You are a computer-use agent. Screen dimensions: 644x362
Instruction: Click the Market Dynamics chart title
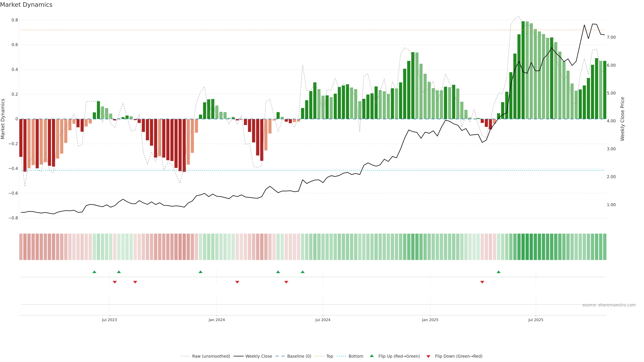[26, 5]
